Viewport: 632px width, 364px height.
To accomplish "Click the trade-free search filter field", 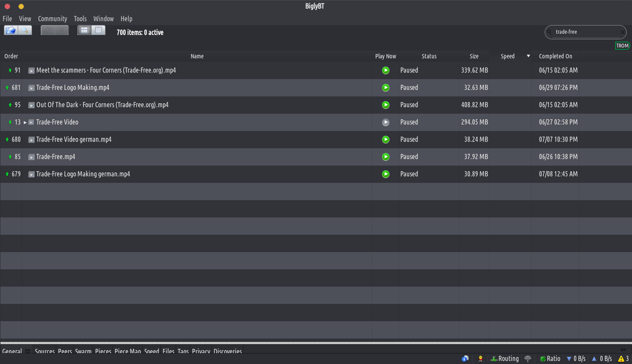I will click(585, 32).
